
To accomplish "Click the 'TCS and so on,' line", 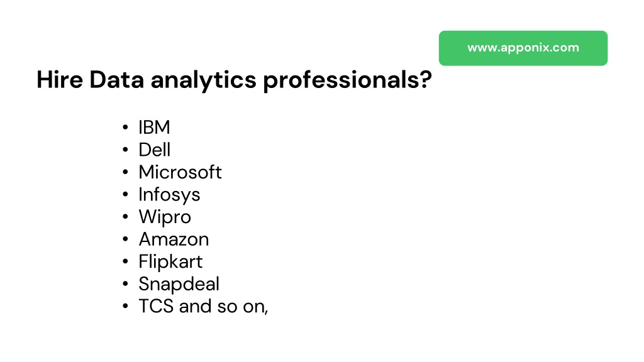I will (x=203, y=306).
